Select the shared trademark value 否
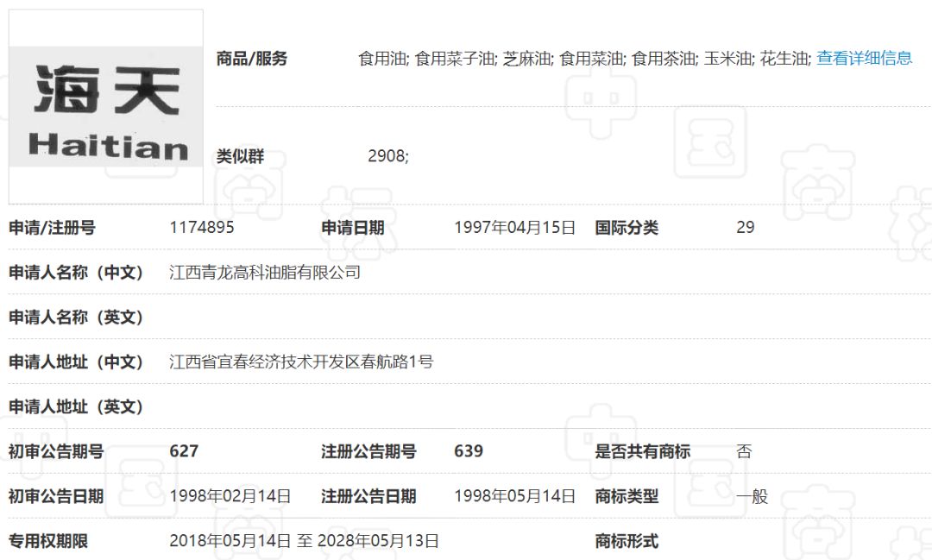Viewport: 932px width, 560px height. tap(744, 450)
